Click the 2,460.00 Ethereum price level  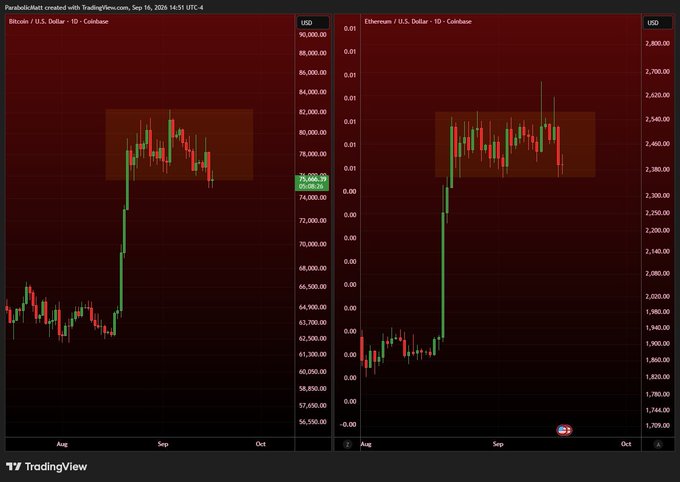pyautogui.click(x=657, y=144)
